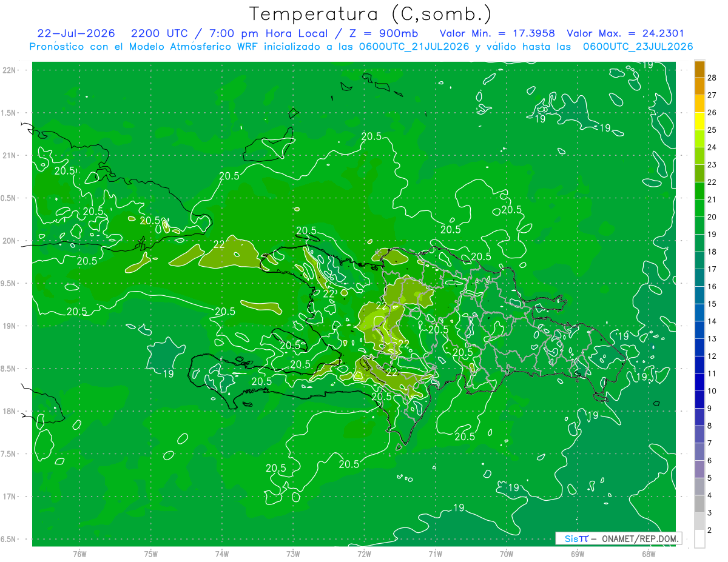
Task: Click the "Valor Min. = 17.3958" readout
Action: click(x=497, y=33)
